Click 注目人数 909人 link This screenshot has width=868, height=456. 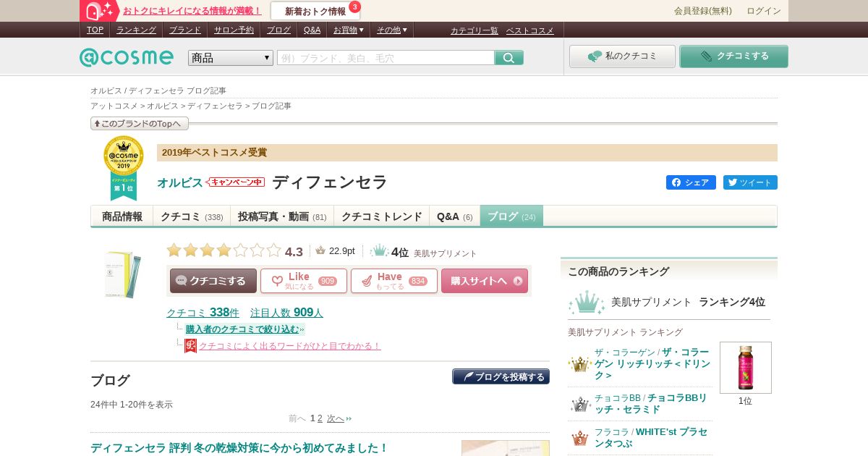pos(286,313)
